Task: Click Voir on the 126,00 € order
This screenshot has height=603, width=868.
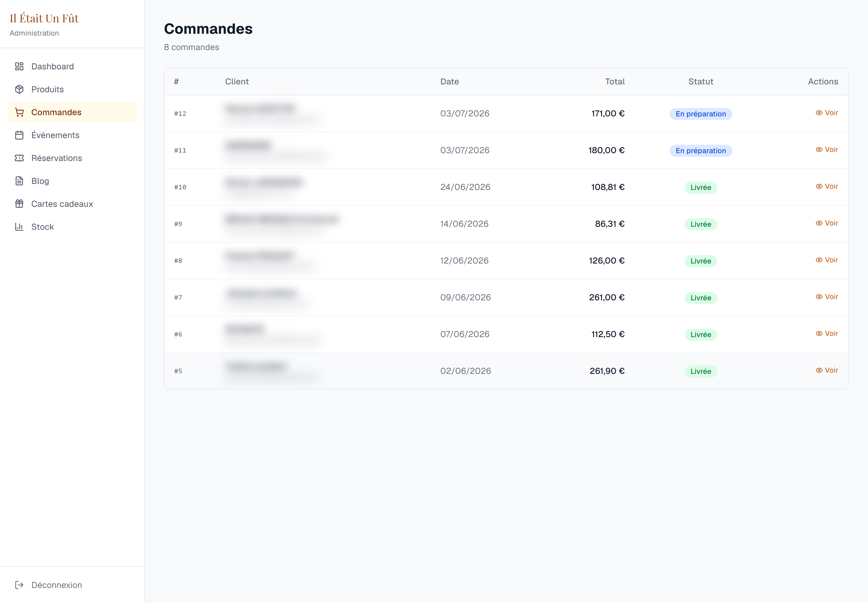Action: click(827, 260)
